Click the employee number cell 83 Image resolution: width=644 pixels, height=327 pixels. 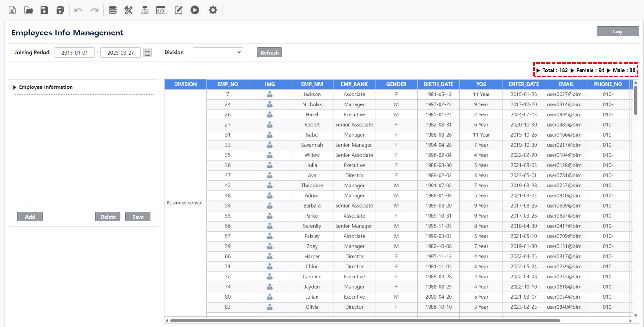pyautogui.click(x=228, y=307)
